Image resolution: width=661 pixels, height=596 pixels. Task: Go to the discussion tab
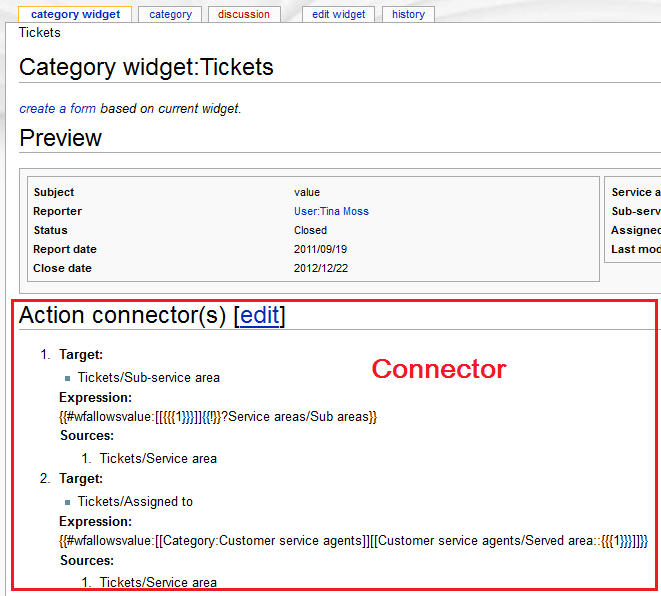pos(244,14)
